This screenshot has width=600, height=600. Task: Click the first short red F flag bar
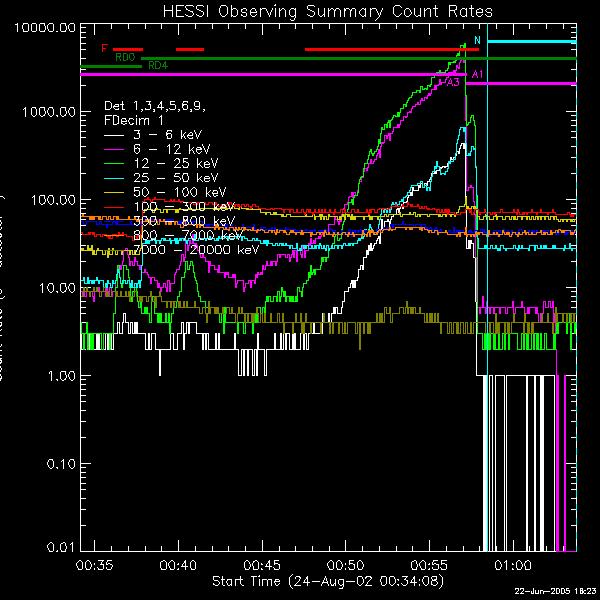(128, 49)
